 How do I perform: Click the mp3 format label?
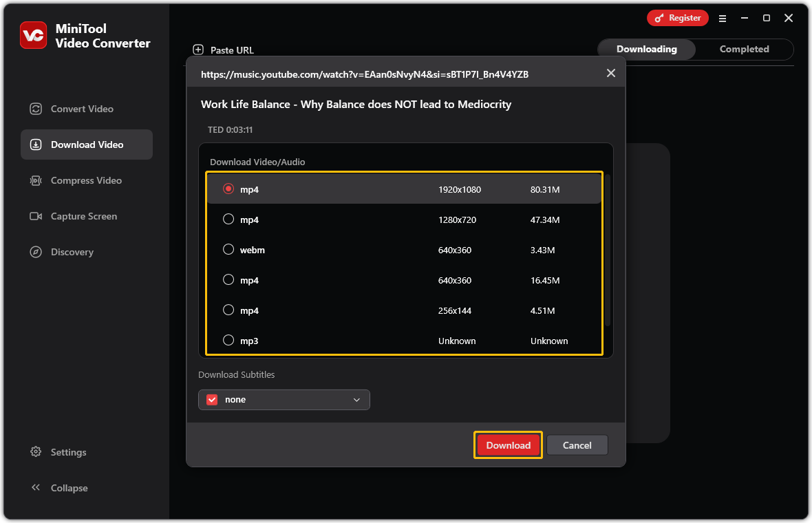click(x=249, y=341)
